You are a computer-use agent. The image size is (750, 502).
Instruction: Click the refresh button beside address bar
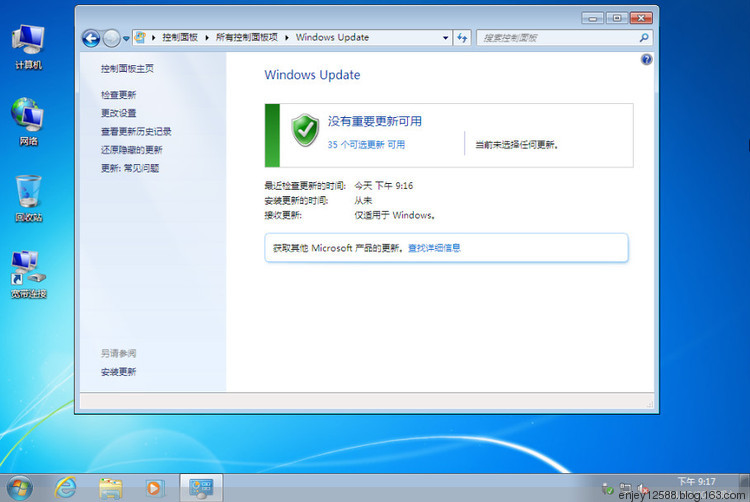point(462,38)
